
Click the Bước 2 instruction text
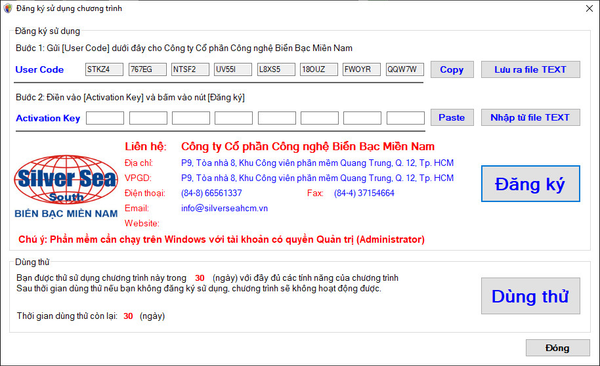coord(130,97)
